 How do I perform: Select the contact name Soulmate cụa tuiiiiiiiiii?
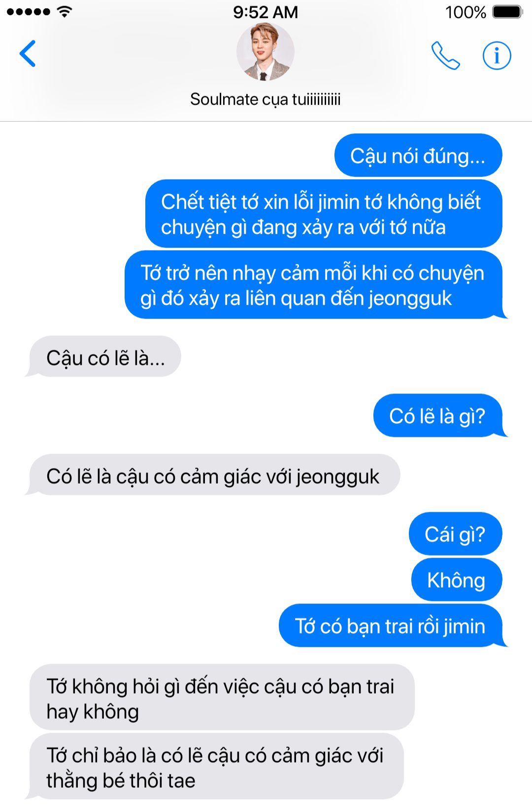point(266,99)
